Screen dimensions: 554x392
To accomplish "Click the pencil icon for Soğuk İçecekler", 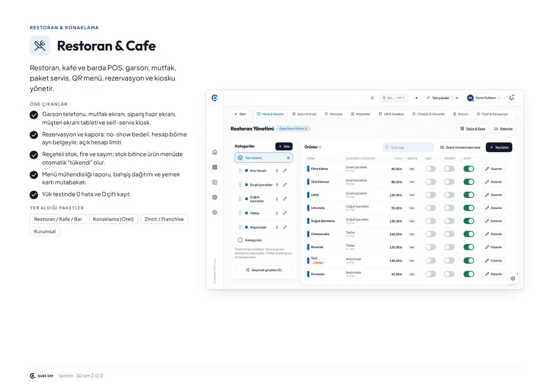I will pos(285,199).
